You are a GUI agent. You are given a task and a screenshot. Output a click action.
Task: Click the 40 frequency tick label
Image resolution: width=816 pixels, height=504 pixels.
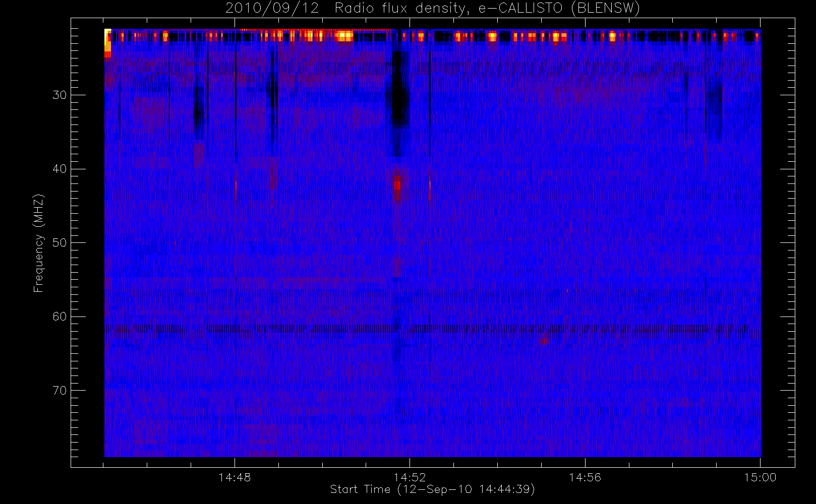coord(60,169)
